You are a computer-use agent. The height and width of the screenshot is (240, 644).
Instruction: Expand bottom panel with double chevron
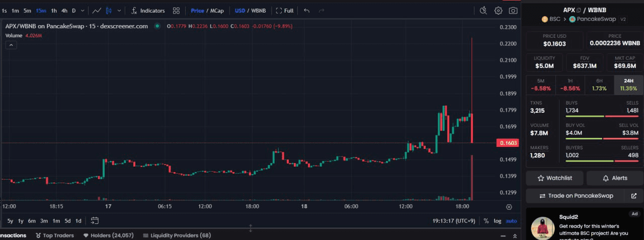coord(515,235)
